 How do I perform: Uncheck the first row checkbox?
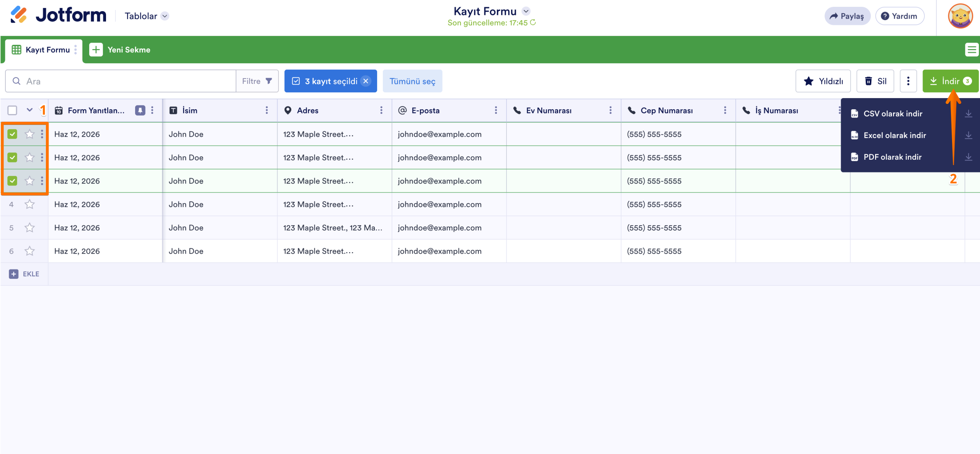[12, 134]
